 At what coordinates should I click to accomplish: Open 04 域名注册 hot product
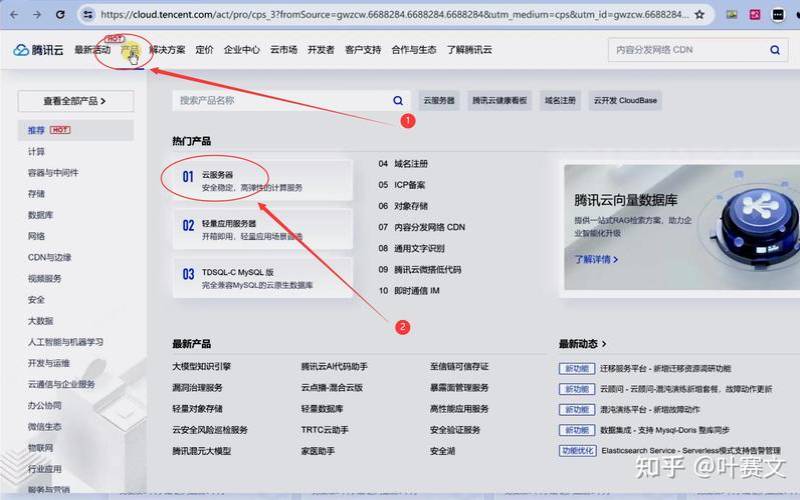tap(403, 164)
